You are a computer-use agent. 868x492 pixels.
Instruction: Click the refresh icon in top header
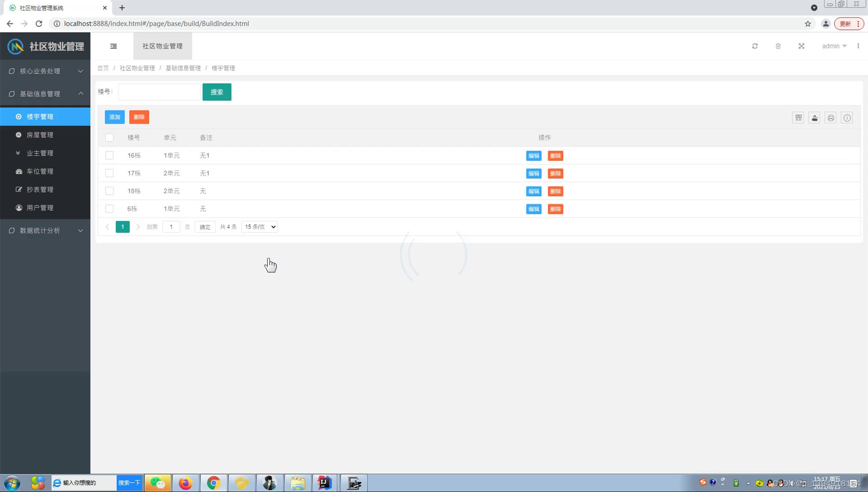(755, 46)
